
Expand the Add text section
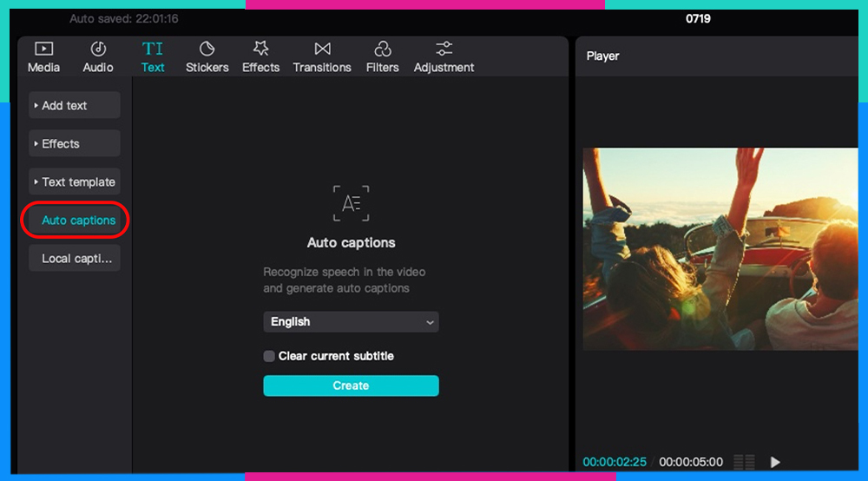[75, 106]
